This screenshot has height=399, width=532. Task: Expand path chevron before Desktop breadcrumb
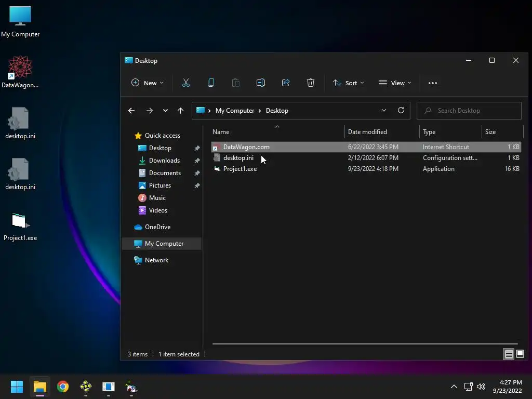pos(260,111)
